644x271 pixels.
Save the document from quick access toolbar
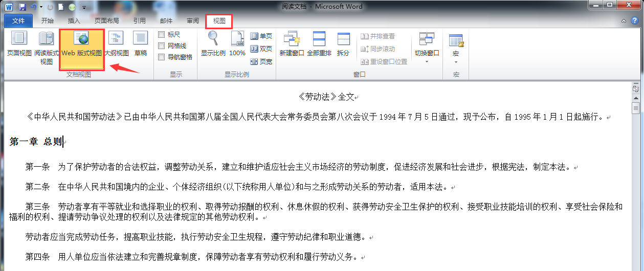pyautogui.click(x=22, y=7)
